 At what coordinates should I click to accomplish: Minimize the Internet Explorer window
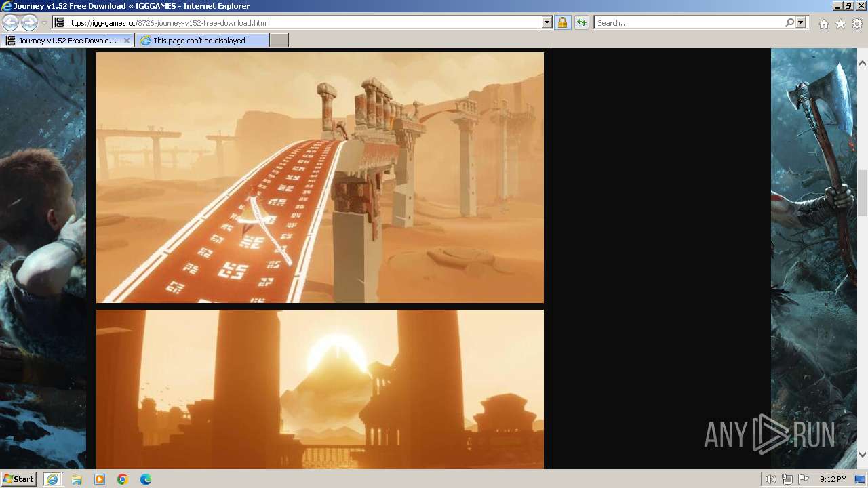[837, 5]
